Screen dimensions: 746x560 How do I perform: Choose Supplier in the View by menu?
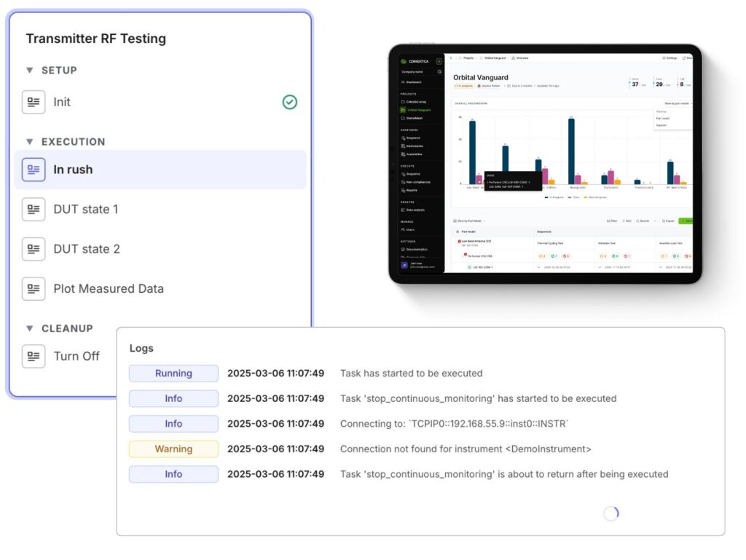click(x=661, y=125)
